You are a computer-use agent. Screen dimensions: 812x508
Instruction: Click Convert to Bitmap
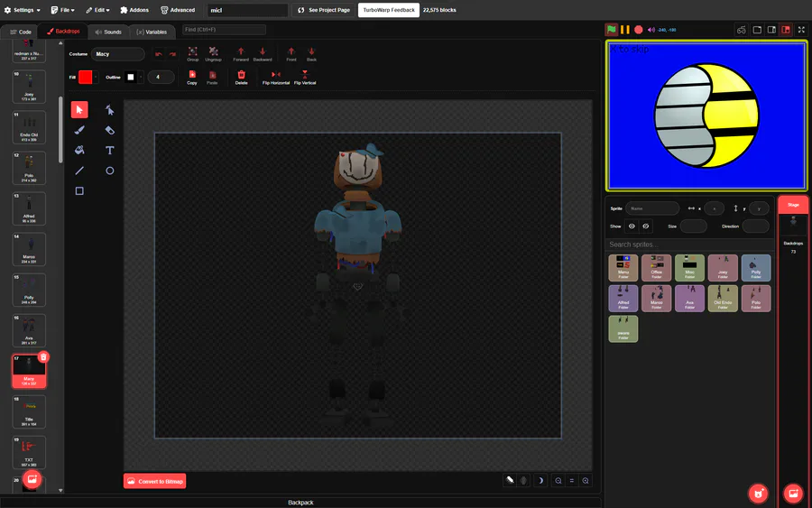[155, 481]
